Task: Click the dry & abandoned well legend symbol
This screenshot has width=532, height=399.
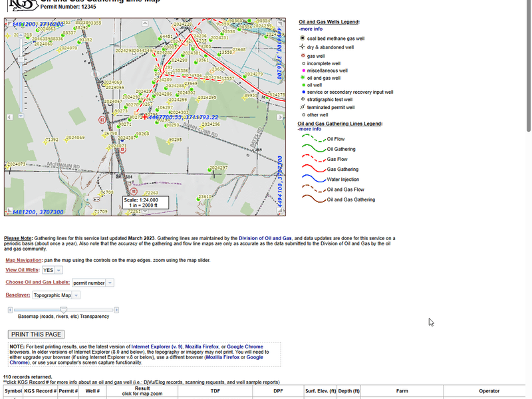Action: [303, 47]
